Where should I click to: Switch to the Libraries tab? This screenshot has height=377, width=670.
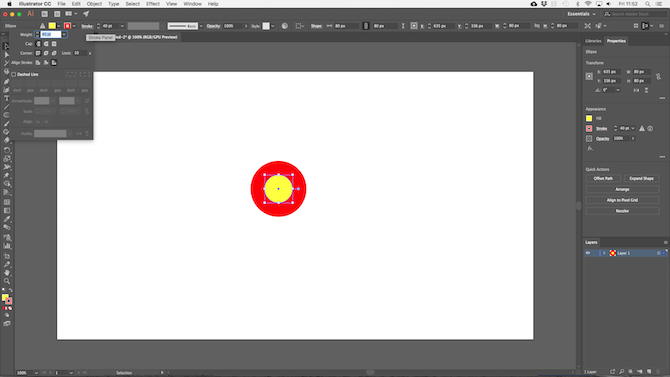tap(593, 41)
